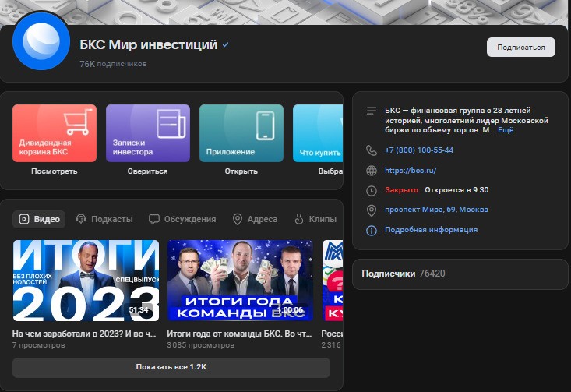Click the БКС Мир инвестиций community name
The width and height of the screenshot is (571, 392).
(x=149, y=44)
